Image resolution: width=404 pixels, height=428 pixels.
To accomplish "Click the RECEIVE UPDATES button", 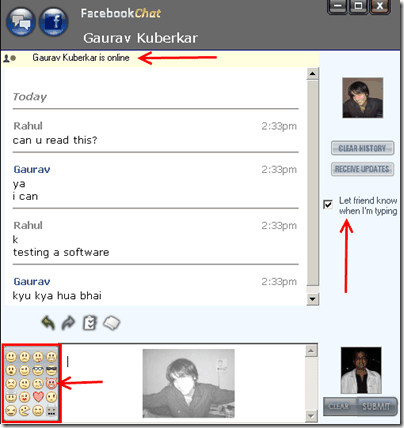I will (362, 169).
